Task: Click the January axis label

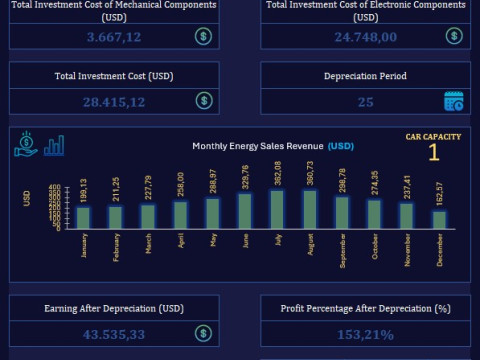Action: point(84,245)
